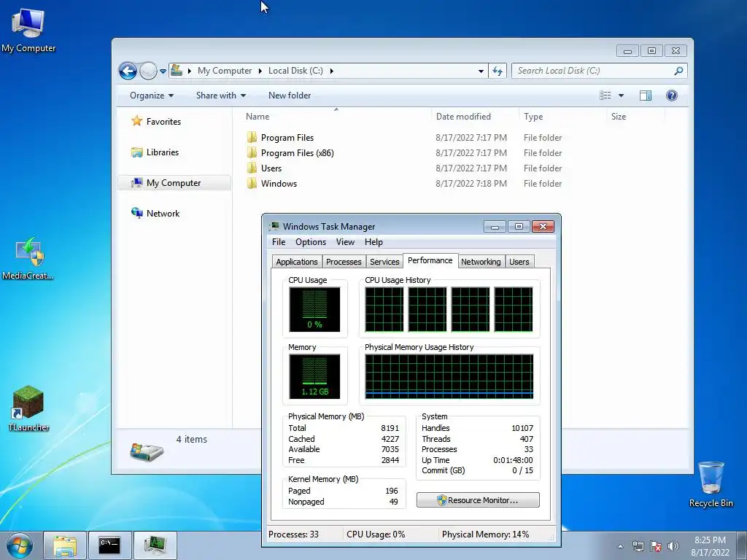Open Task Manager File menu
Screen dimensions: 747x560
point(279,242)
